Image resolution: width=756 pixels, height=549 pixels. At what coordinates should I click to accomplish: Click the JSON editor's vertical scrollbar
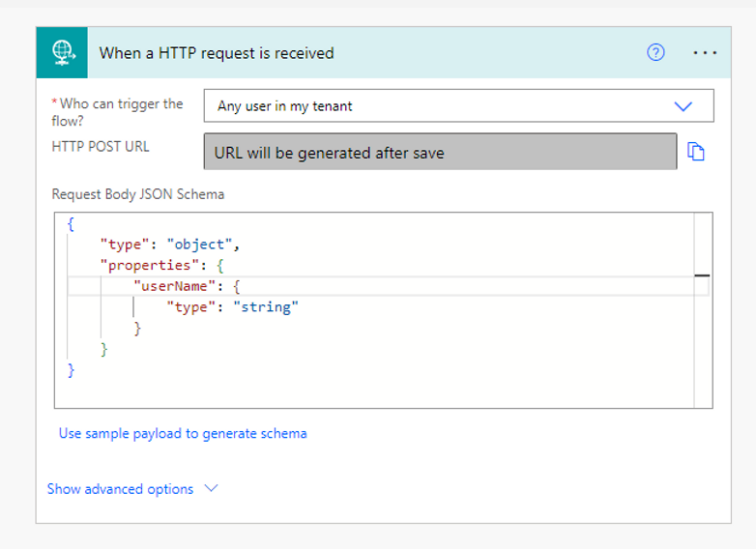[702, 309]
